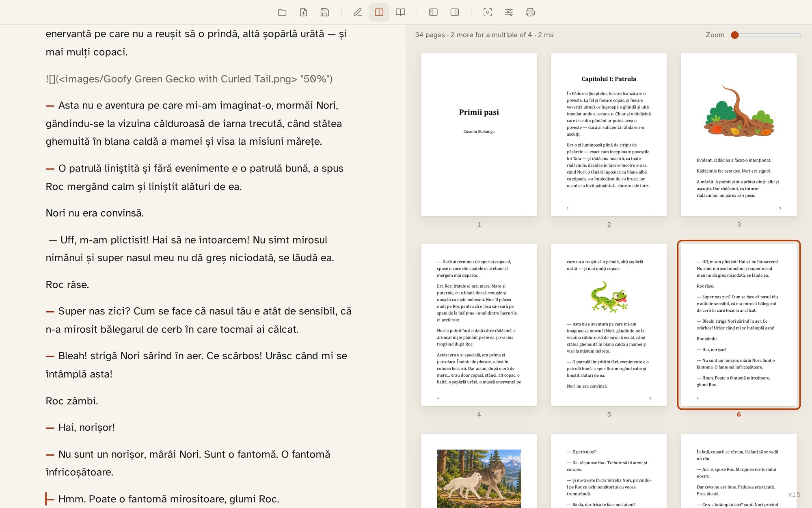
Task: Click paragraph starting 'Bleah! strigă Nori'
Action: coord(197,365)
